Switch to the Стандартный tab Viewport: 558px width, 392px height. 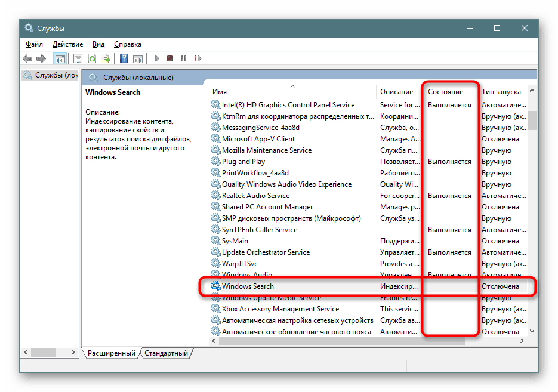pyautogui.click(x=166, y=353)
